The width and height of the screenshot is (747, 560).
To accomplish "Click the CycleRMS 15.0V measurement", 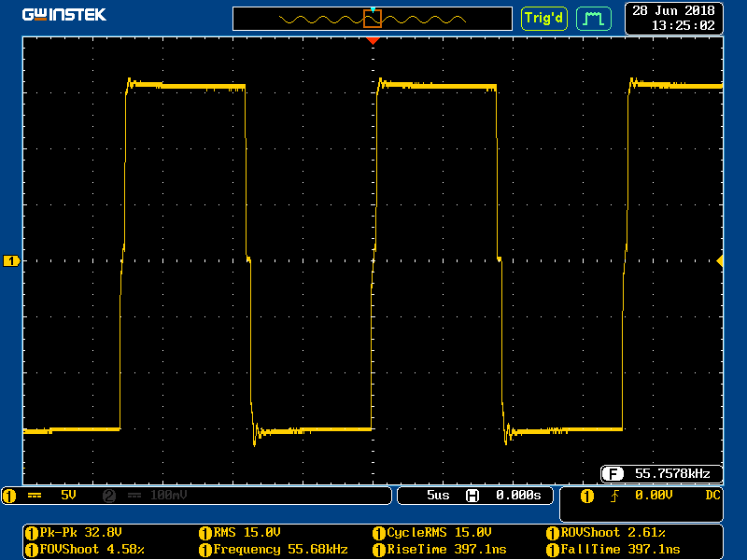I will tap(439, 532).
